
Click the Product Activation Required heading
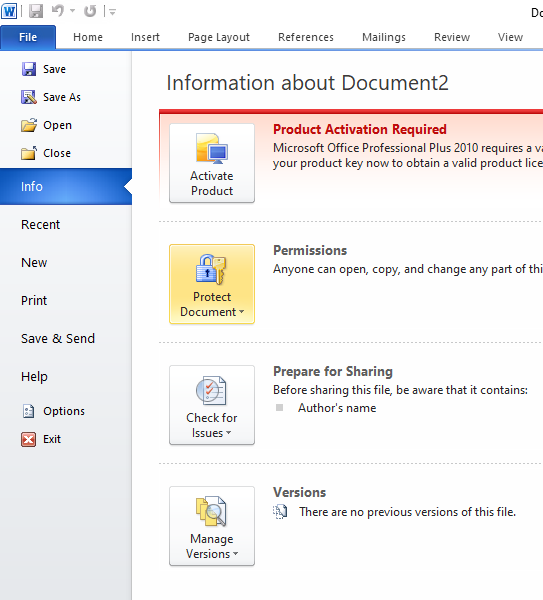click(x=360, y=129)
